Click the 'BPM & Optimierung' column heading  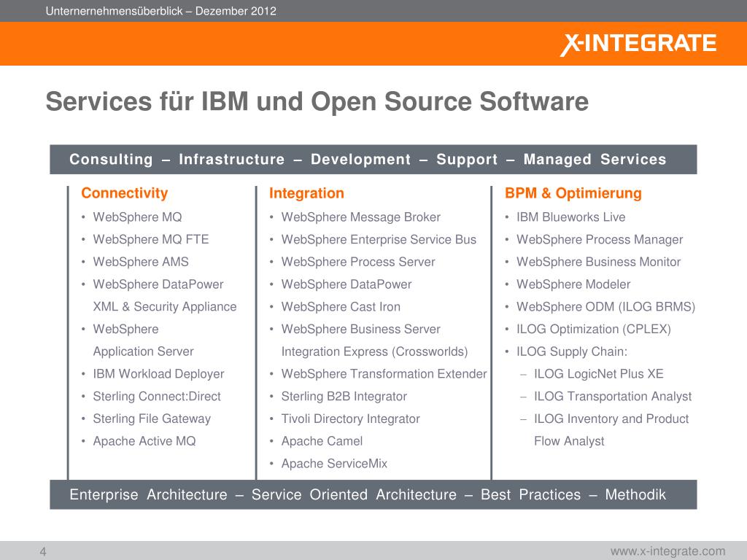click(573, 192)
